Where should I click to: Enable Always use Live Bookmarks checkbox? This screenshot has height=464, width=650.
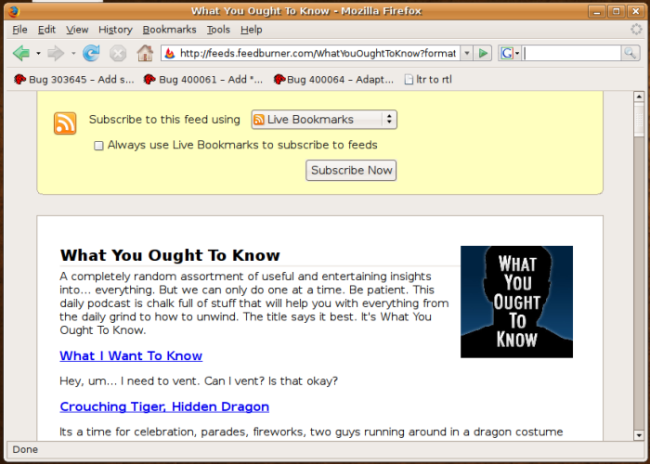[99, 146]
